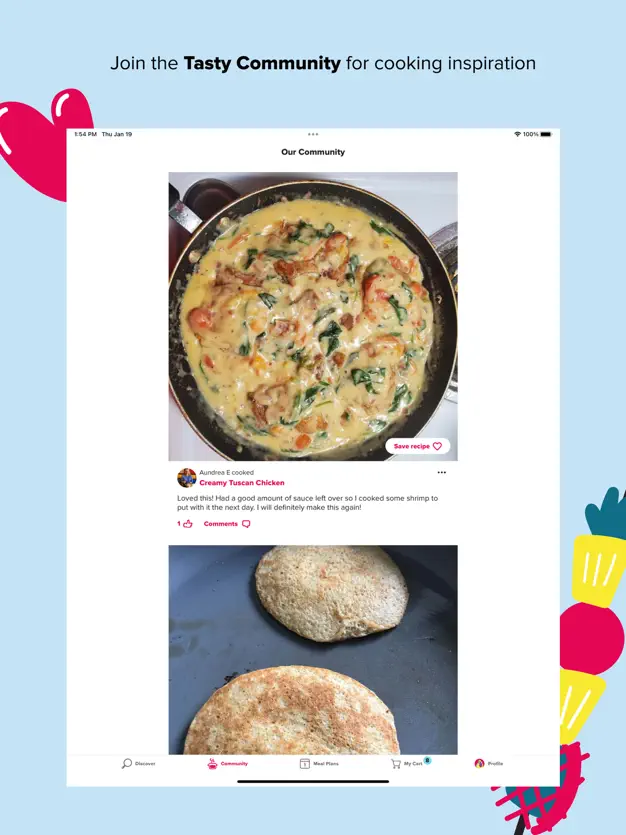Image resolution: width=626 pixels, height=835 pixels.
Task: Click the Our Community header title
Action: 313,152
